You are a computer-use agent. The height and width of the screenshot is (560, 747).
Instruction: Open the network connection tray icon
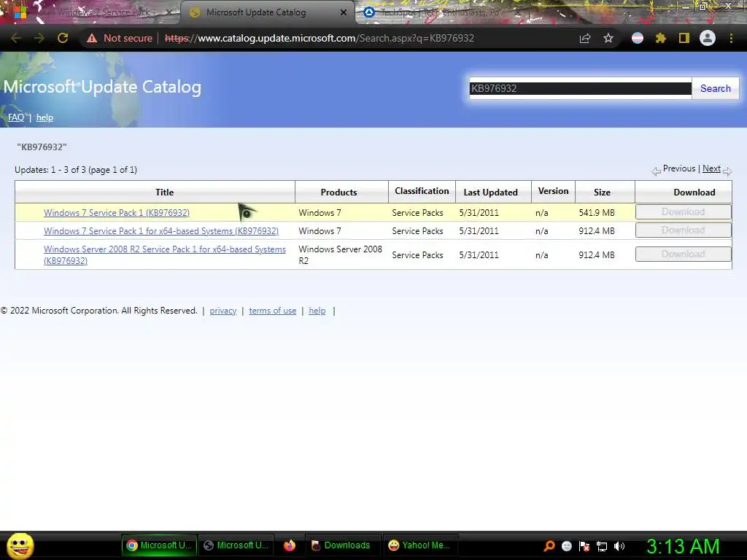coord(602,546)
